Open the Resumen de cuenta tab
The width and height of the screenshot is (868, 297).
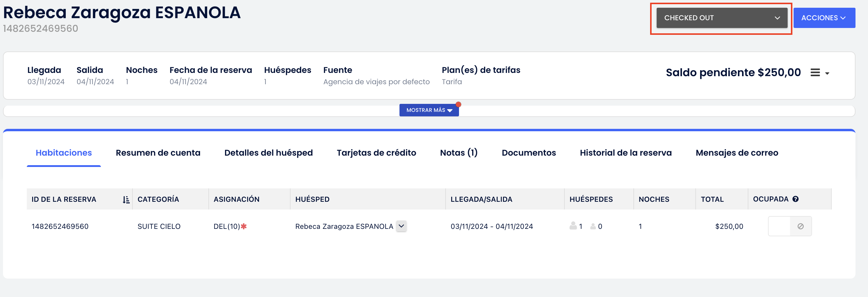coord(158,153)
